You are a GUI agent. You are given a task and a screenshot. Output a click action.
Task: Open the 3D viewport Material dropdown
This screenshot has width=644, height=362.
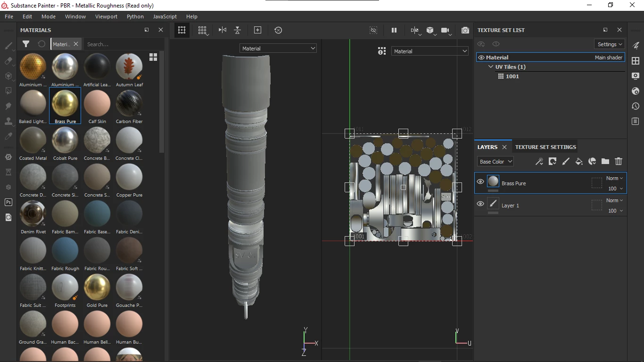[278, 49]
